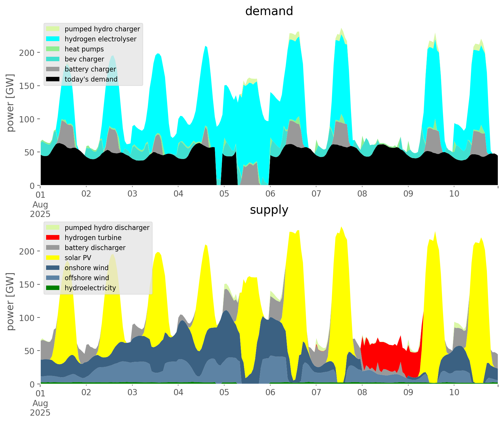Click the solar PV yellow legend swatch
The image size is (504, 423).
click(53, 258)
